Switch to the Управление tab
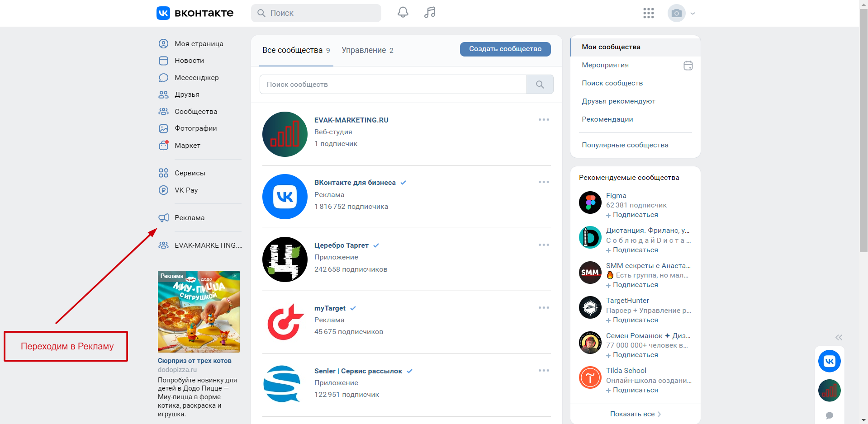Viewport: 868px width, 424px height. (x=367, y=50)
